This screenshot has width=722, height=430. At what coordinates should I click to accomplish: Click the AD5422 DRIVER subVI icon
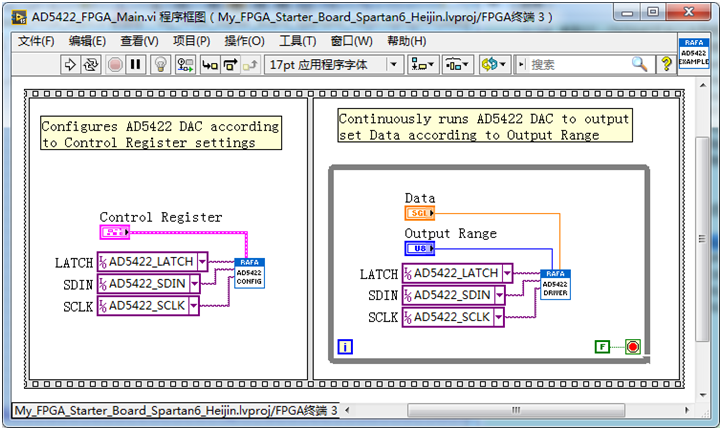tap(555, 285)
